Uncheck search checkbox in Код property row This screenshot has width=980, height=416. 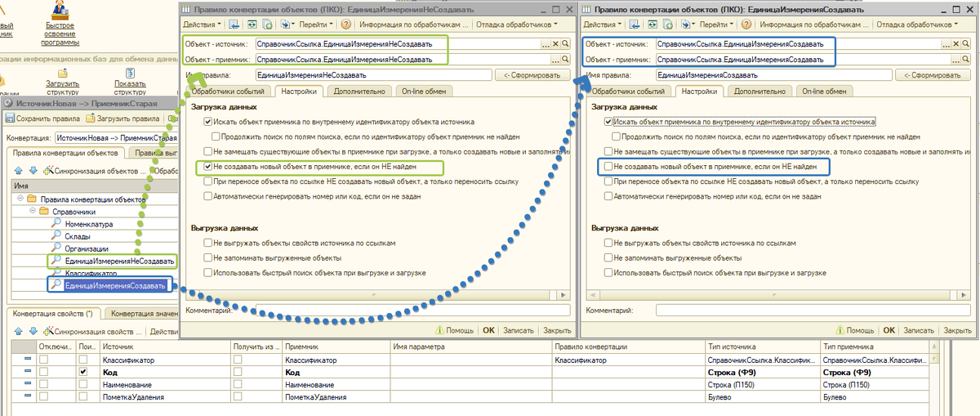84,372
